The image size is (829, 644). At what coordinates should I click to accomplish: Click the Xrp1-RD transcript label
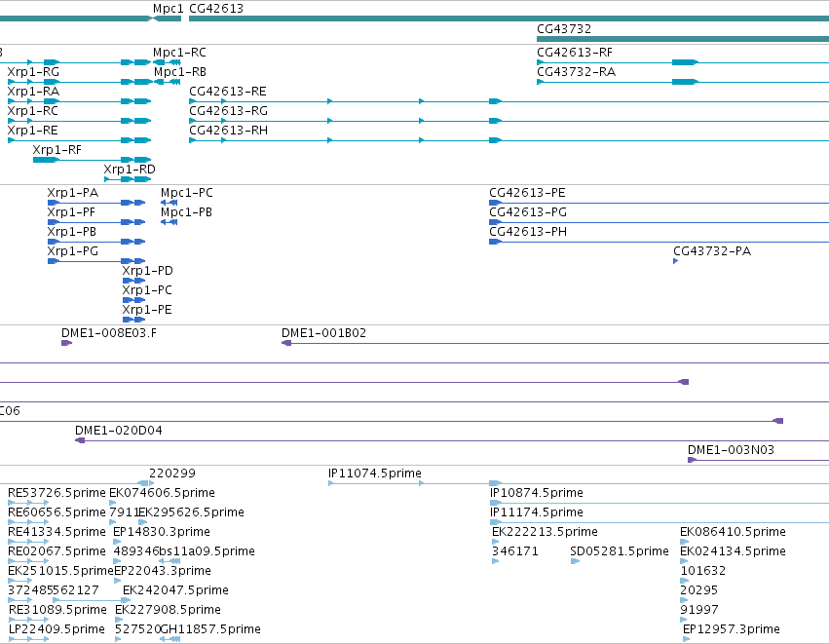pyautogui.click(x=130, y=170)
